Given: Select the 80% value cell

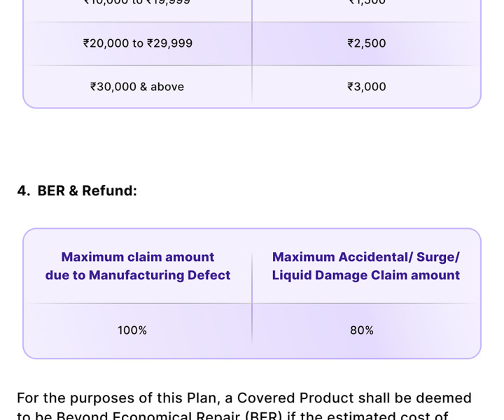Looking at the screenshot, I should tap(362, 330).
